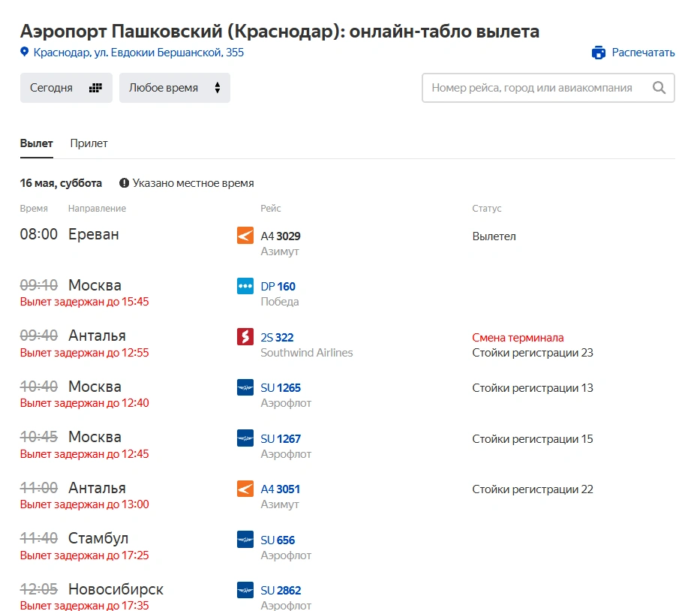
Task: Open flight SU 2862 link
Action: coord(281,591)
